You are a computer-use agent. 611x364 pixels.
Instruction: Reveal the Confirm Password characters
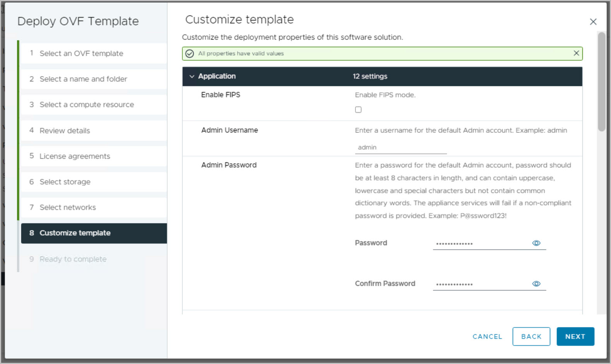(536, 284)
